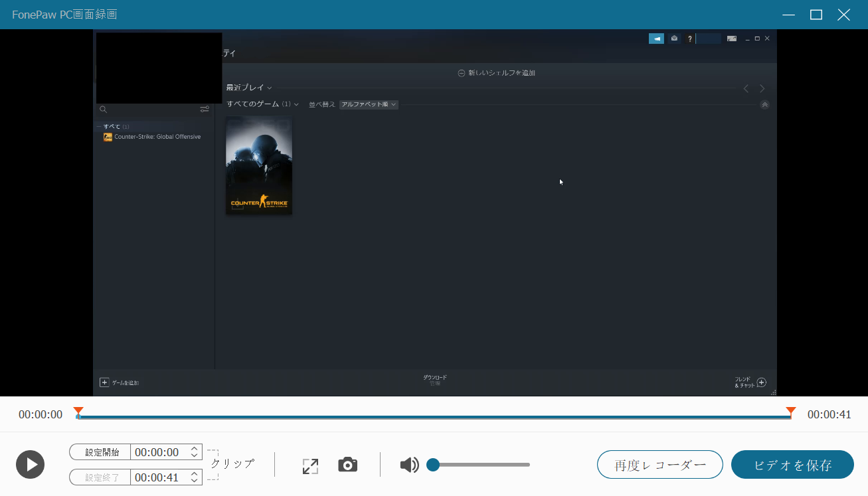Click the total duration text 00:00:41
This screenshot has height=496, width=868.
[x=829, y=415]
